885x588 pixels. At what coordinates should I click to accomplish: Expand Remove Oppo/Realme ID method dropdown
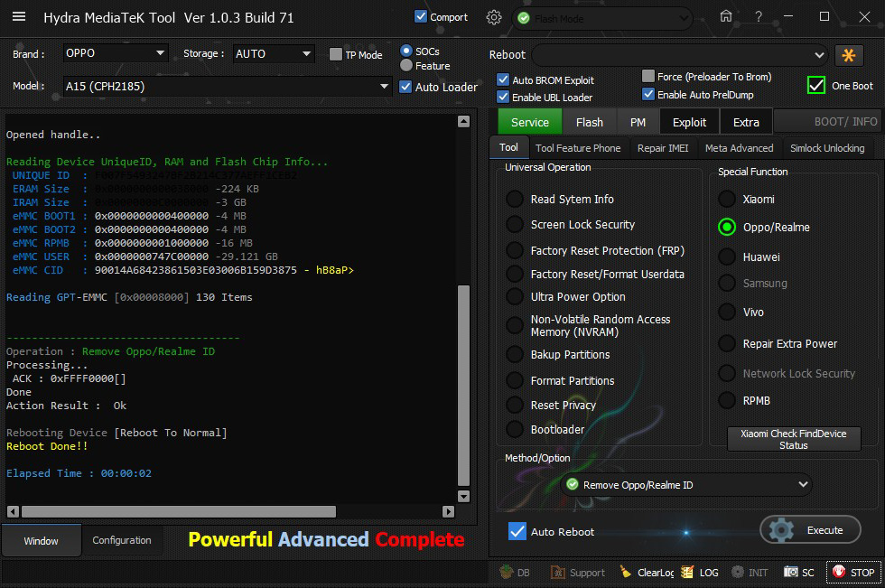(x=685, y=485)
